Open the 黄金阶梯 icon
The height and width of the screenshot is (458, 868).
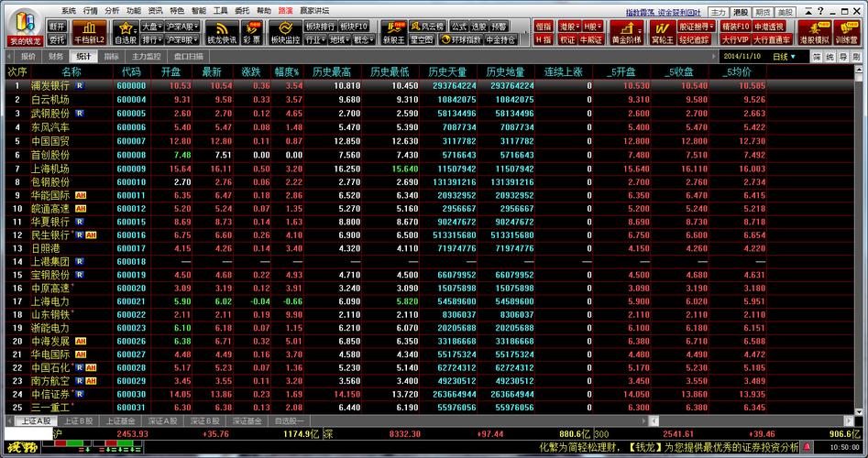coord(628,34)
